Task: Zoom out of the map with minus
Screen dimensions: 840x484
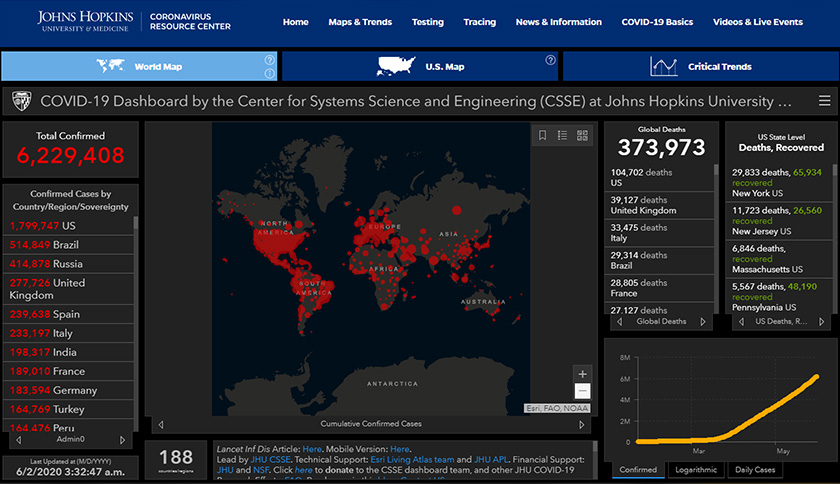Action: [582, 391]
